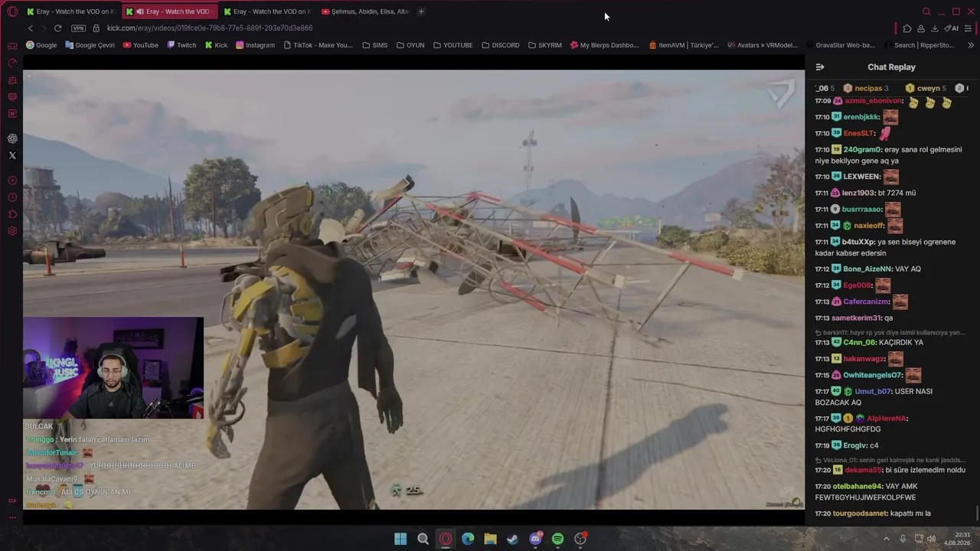Select the active Eray VOD tab playing audio
The image size is (980, 551).
169,11
